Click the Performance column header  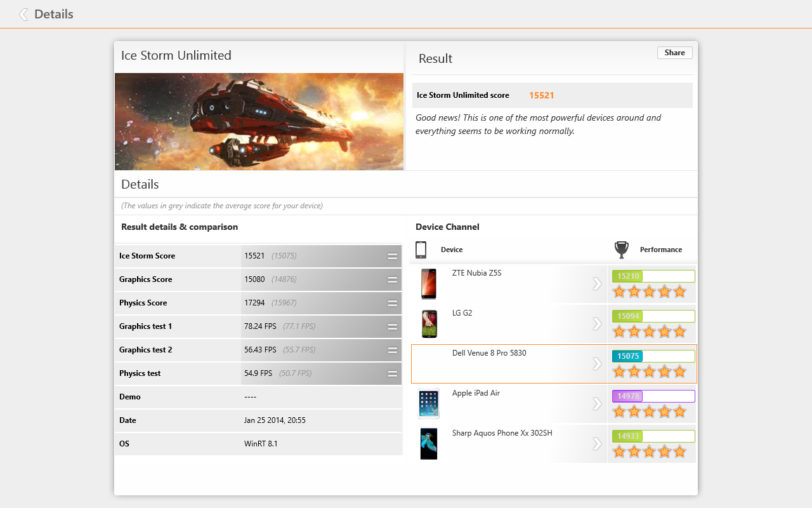661,250
